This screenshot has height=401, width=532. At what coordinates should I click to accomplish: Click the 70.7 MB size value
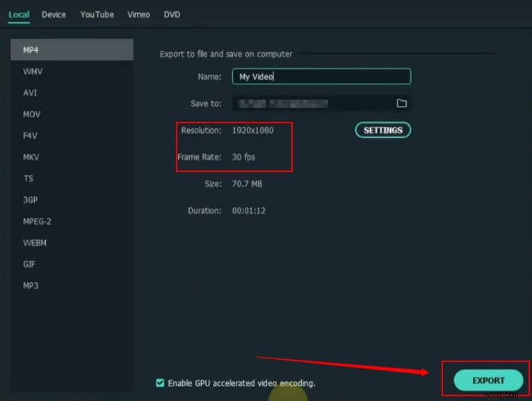(x=247, y=184)
